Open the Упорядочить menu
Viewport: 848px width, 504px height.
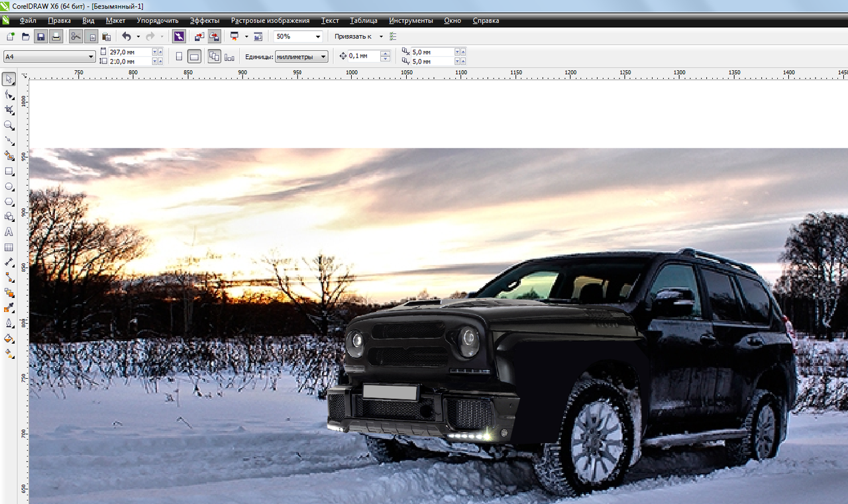[x=158, y=21]
